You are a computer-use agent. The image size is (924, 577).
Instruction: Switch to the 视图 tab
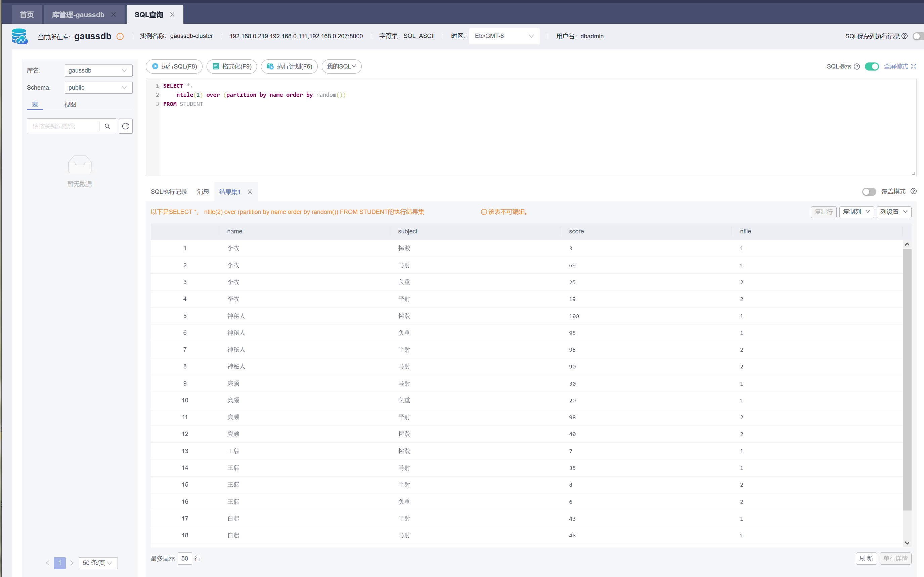pos(70,104)
